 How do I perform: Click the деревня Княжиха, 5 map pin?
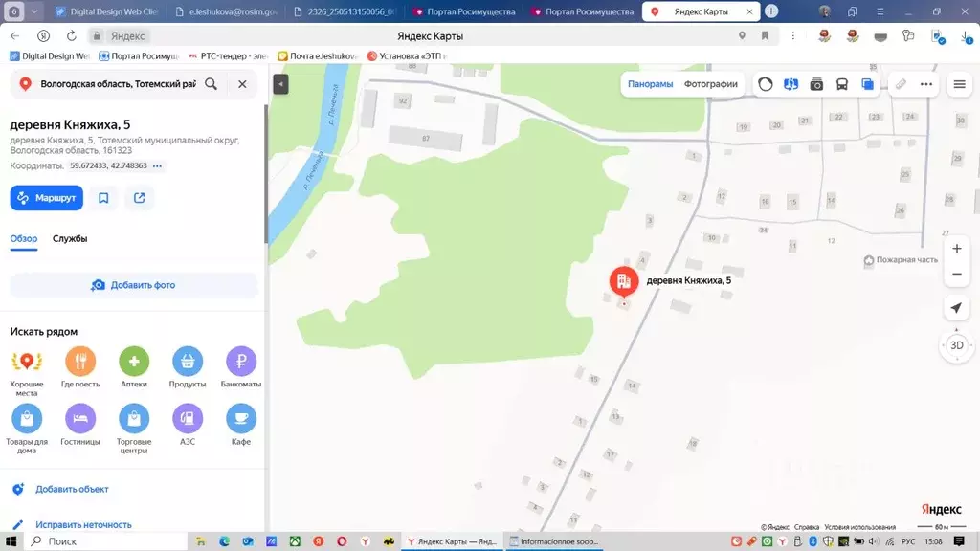pyautogui.click(x=624, y=281)
